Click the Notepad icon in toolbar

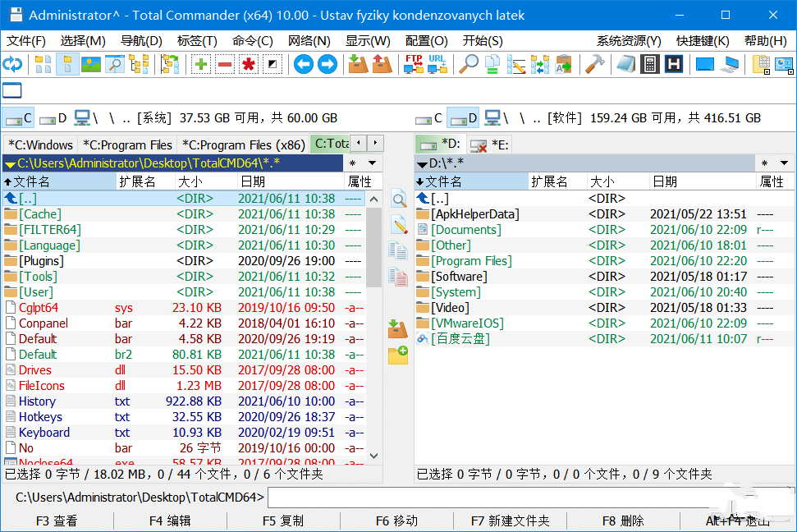pyautogui.click(x=625, y=64)
